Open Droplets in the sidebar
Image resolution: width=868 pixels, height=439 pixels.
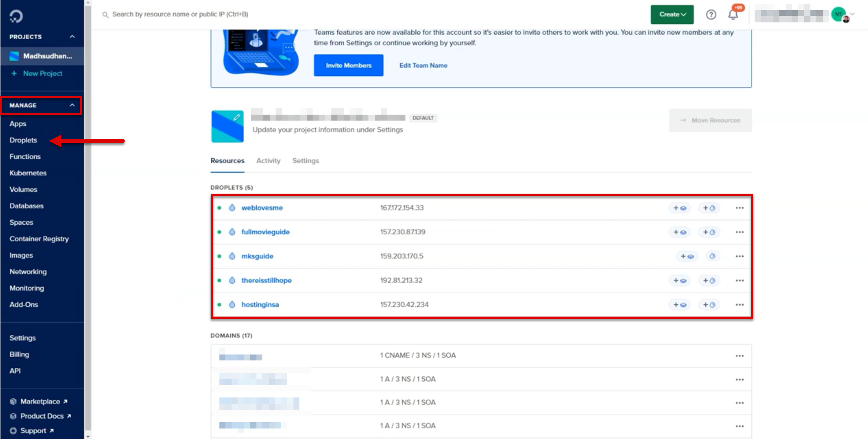click(x=23, y=140)
